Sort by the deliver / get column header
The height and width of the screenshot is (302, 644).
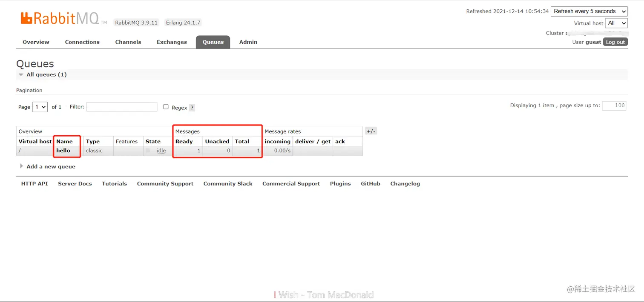point(313,141)
